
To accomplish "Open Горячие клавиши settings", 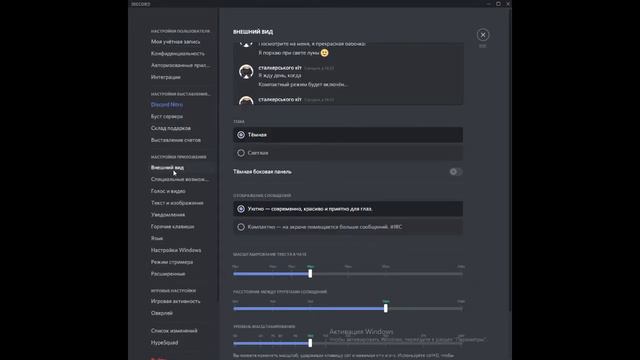I will click(x=173, y=227).
